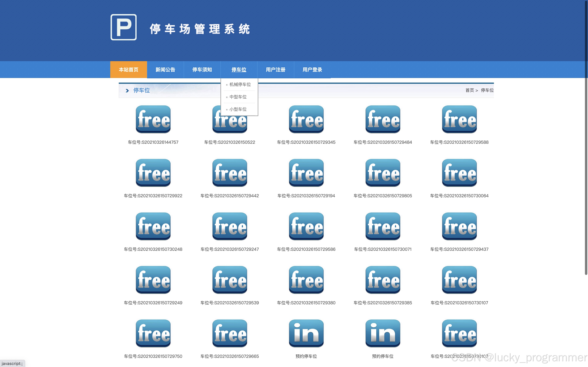Choose 机械停车位 from dropdown menu

(240, 84)
